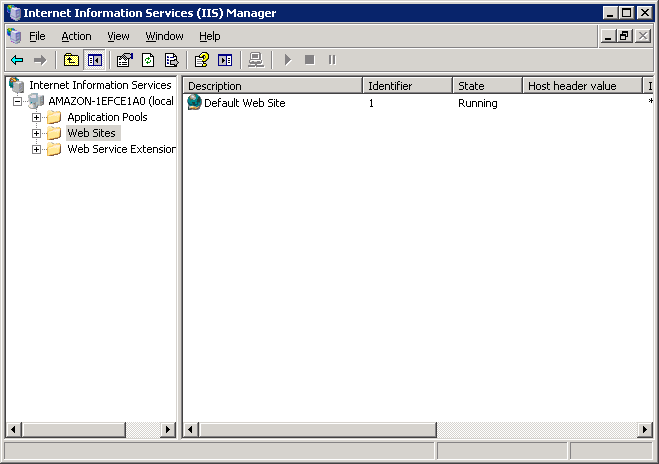Click the Pause item toolbar button
Viewport: 659px width, 464px height.
pyautogui.click(x=332, y=60)
